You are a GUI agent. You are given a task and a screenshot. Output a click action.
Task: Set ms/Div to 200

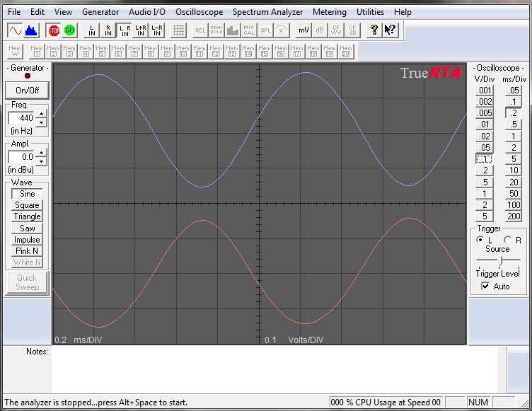[x=514, y=216]
